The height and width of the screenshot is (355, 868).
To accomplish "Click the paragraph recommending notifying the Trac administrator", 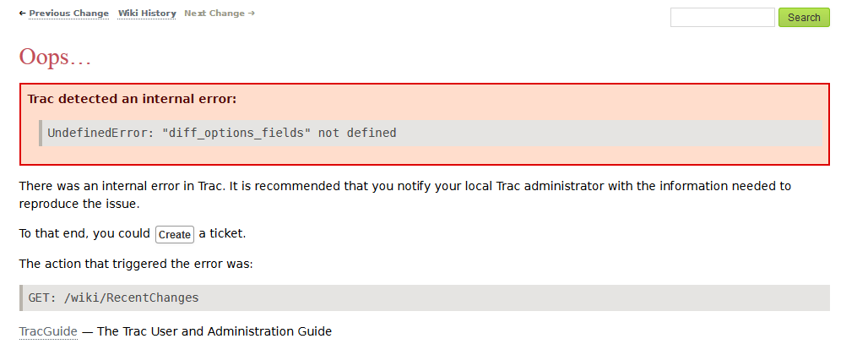I will (x=404, y=195).
